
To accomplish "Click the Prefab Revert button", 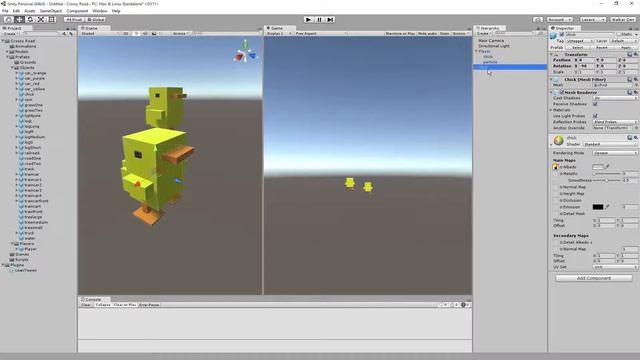I will coord(602,47).
